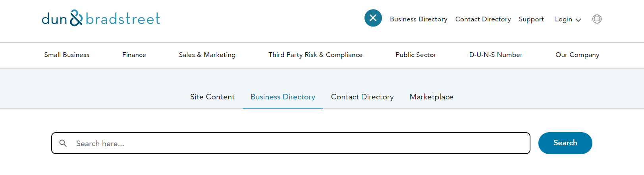The height and width of the screenshot is (175, 644).
Task: Expand the Login dropdown
Action: point(568,19)
